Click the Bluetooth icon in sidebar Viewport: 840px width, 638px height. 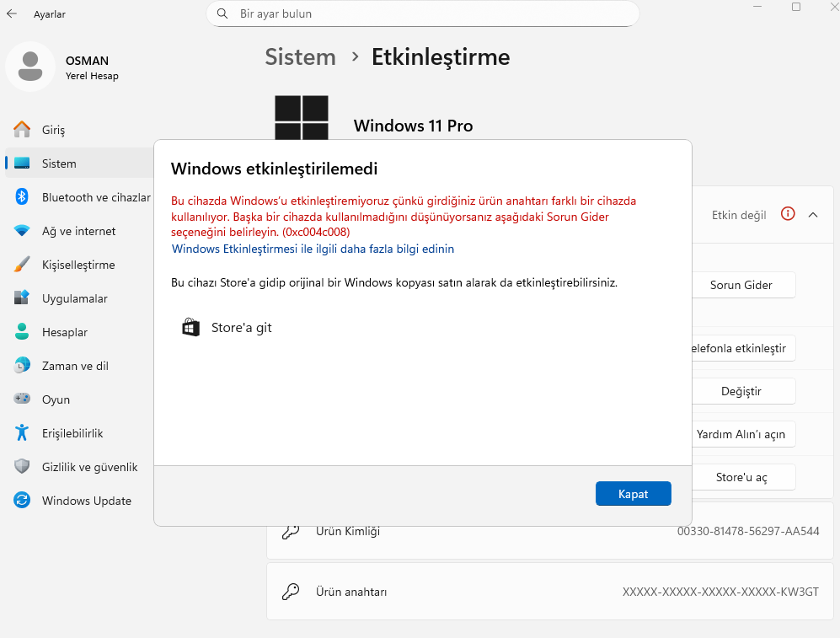tap(22, 196)
